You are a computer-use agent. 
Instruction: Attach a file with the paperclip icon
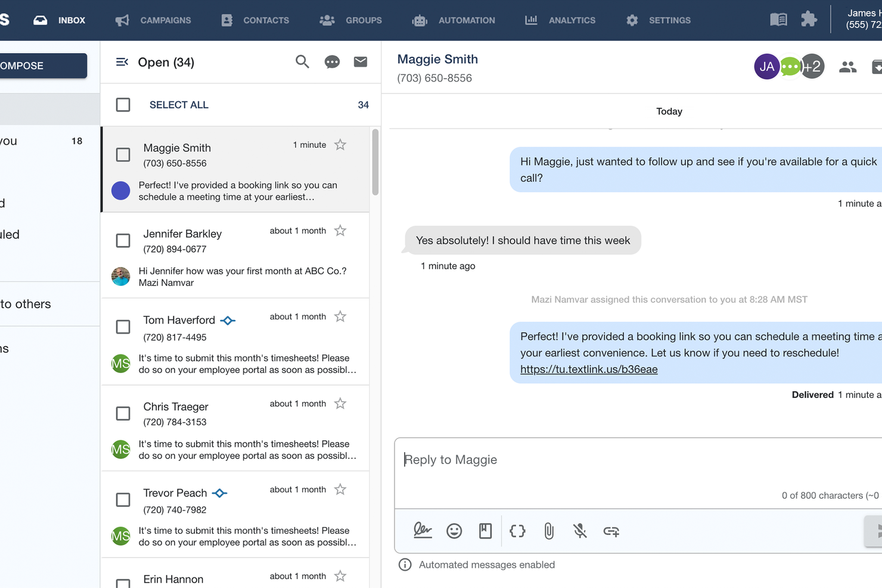(x=549, y=531)
